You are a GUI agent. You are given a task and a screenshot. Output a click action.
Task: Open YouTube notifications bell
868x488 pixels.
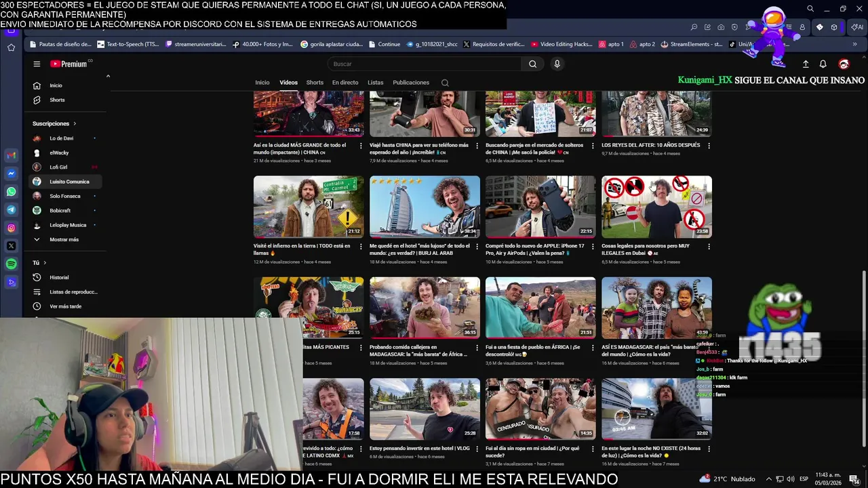823,64
